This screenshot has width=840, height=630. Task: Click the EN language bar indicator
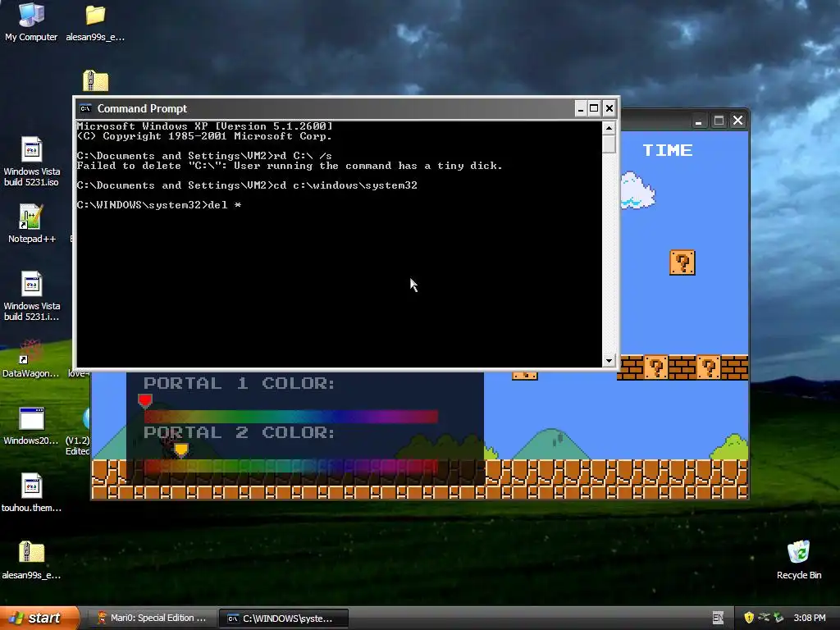[x=718, y=618]
